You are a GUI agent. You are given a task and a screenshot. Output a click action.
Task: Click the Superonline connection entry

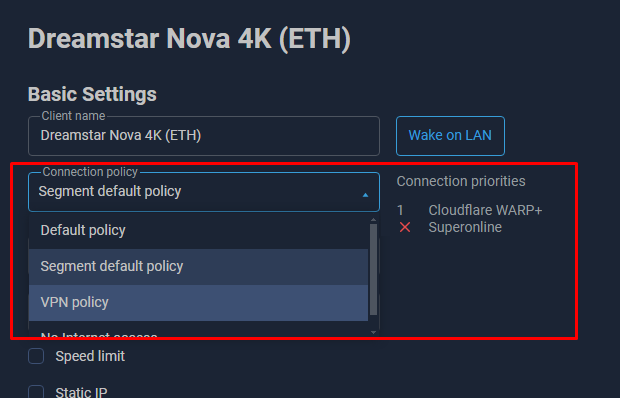[465, 227]
